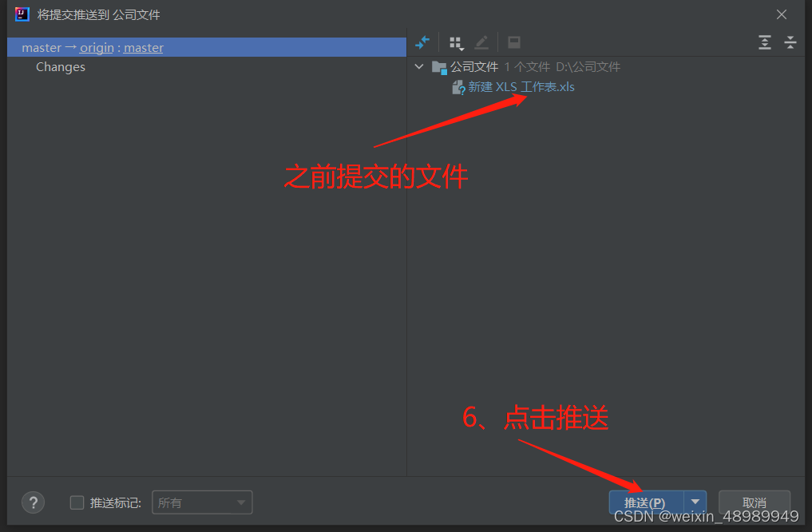Click the 取消 button
This screenshot has width=812, height=532.
[755, 502]
